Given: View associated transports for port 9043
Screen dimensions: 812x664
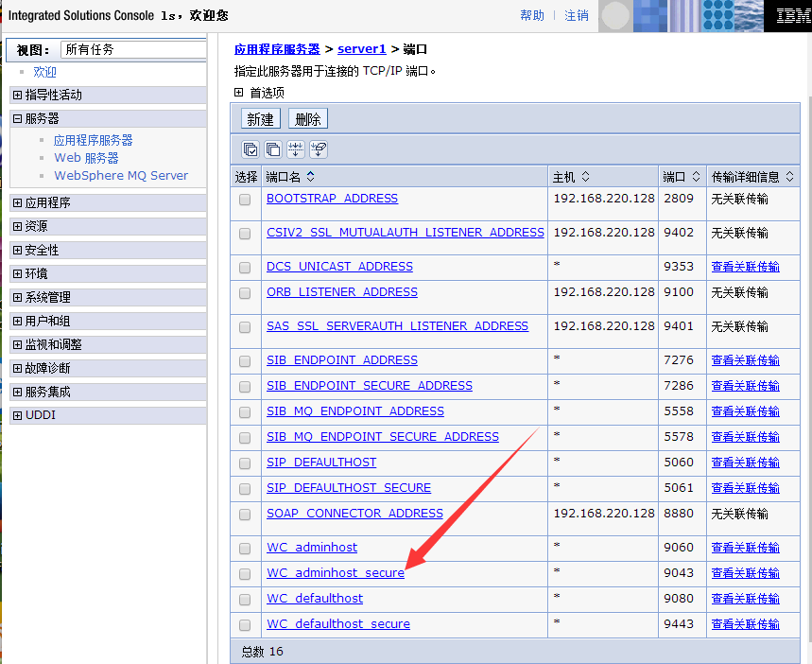Looking at the screenshot, I should pos(745,573).
